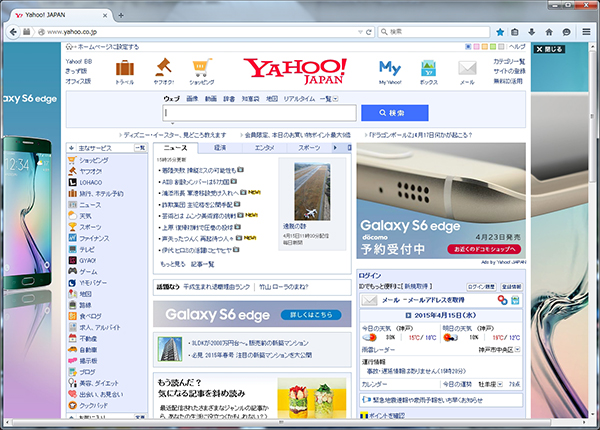Screen dimensions: 600x430
Task: Open the Yahoo Shopping cart icon
Action: point(202,68)
